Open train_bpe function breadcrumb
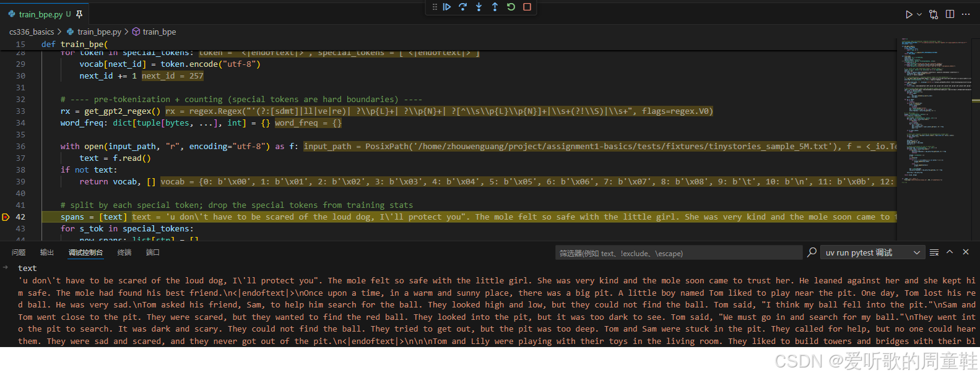This screenshot has height=378, width=980. pos(159,32)
